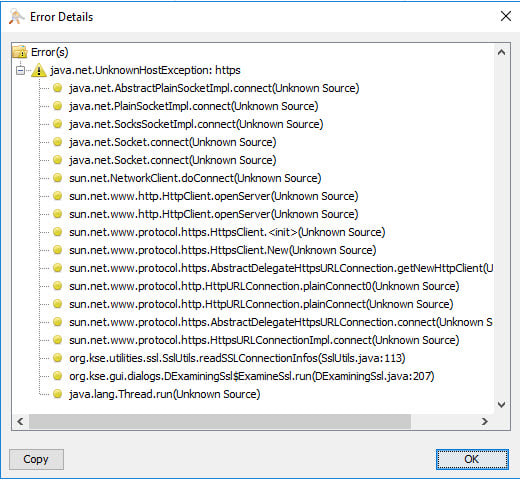Click yellow bullet beside HttpURLConnection.plainConnect(Unknown Source)

point(58,304)
